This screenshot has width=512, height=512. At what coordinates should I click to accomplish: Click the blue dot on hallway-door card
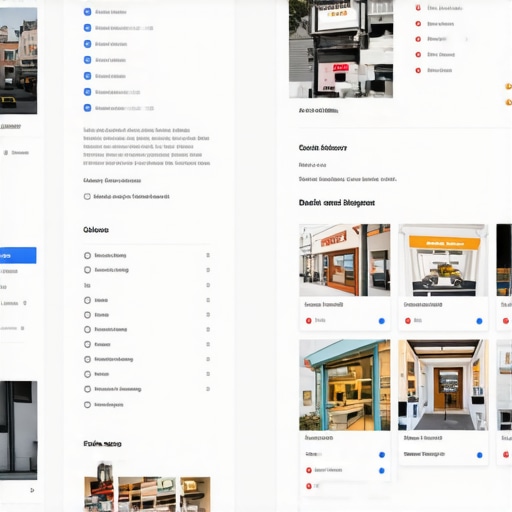coord(480,455)
